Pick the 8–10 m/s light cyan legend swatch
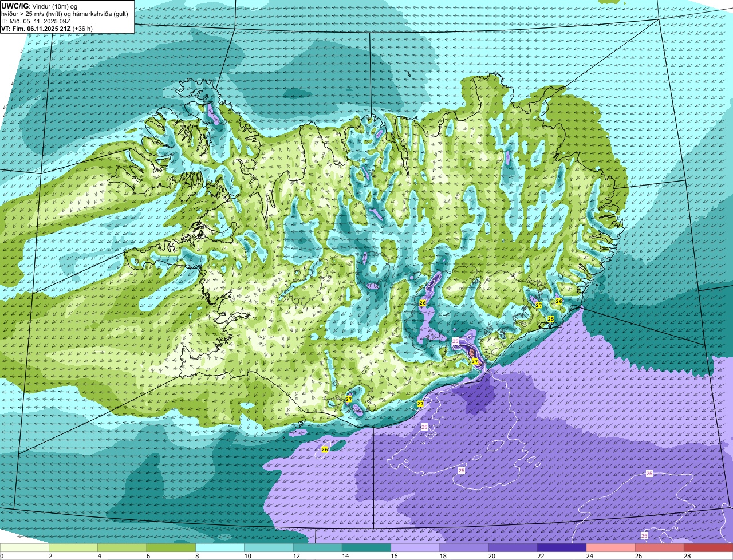Image resolution: width=733 pixels, height=560 pixels. point(220,547)
